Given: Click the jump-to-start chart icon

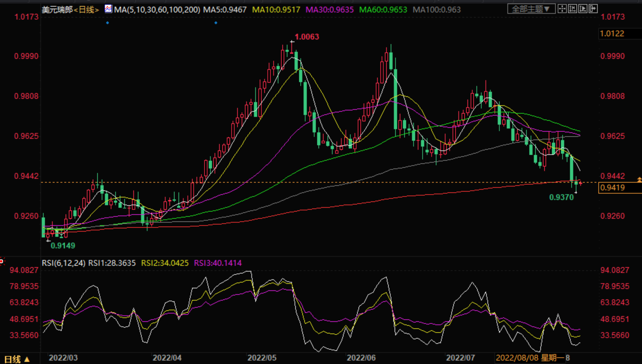Looking at the screenshot, I should click(x=572, y=9).
